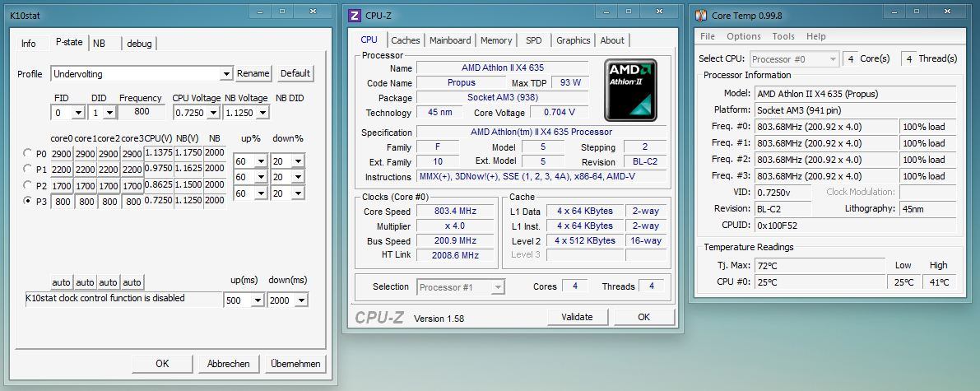Click the Rename profile button
The height and width of the screenshot is (391, 980).
point(253,73)
